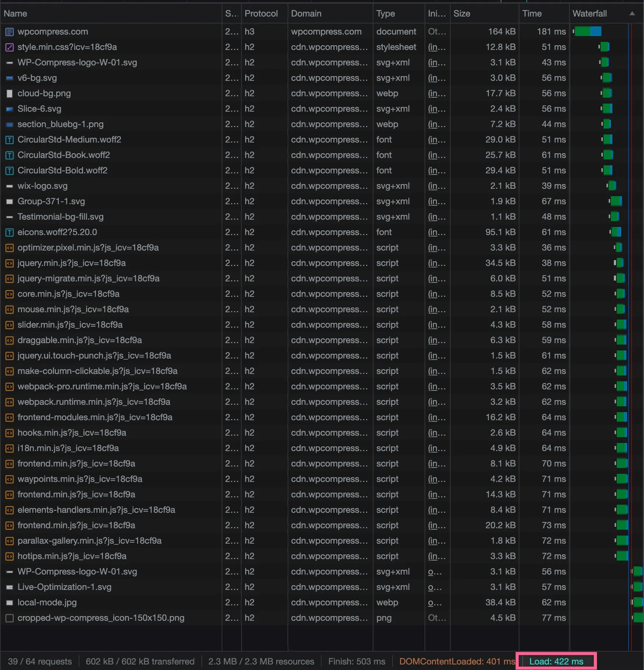The image size is (644, 670).
Task: Click the script icon beside mouse.min.js
Action: [10, 310]
